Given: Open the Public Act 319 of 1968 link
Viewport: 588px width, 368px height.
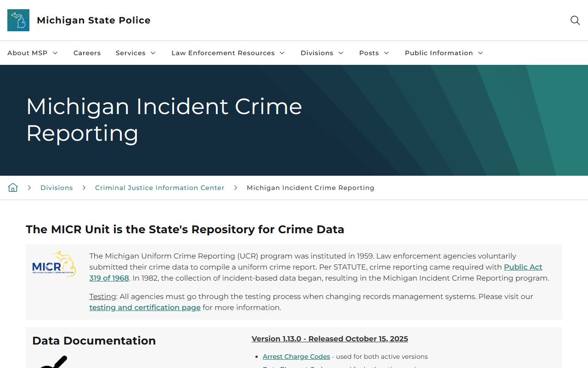Looking at the screenshot, I should click(523, 267).
